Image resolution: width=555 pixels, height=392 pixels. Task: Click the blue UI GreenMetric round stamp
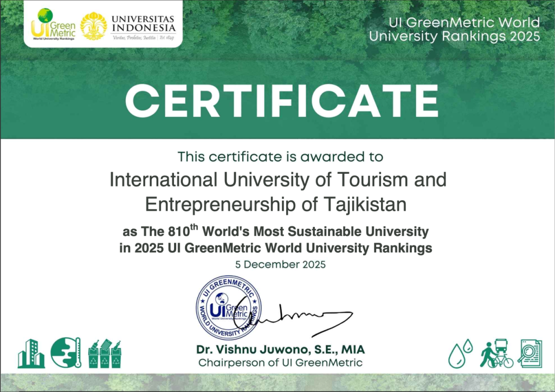point(228,308)
